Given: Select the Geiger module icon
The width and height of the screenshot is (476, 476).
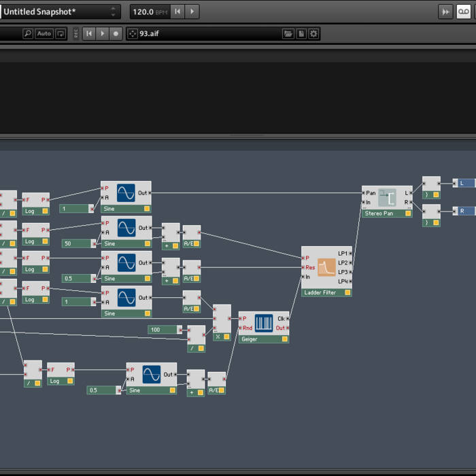Looking at the screenshot, I should coord(264,322).
